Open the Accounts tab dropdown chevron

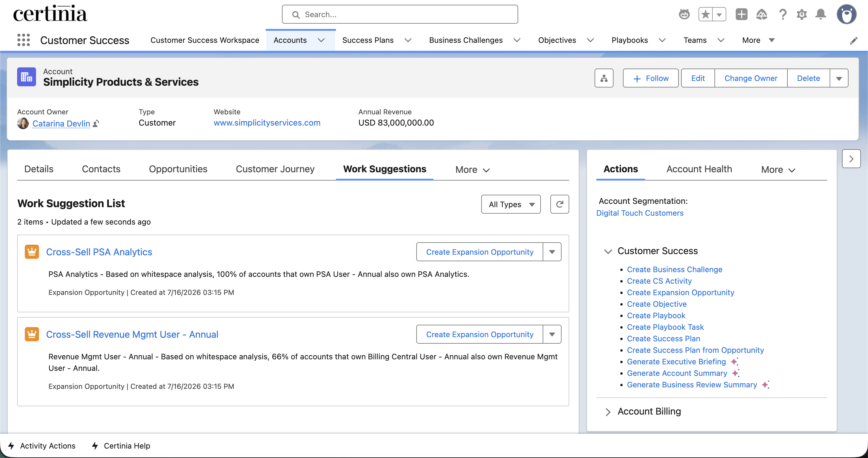pos(321,40)
